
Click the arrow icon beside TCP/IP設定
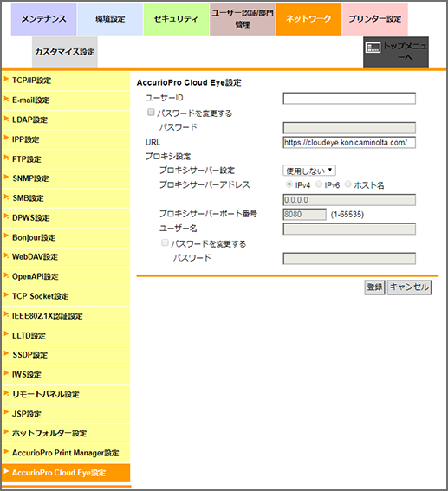coord(6,80)
